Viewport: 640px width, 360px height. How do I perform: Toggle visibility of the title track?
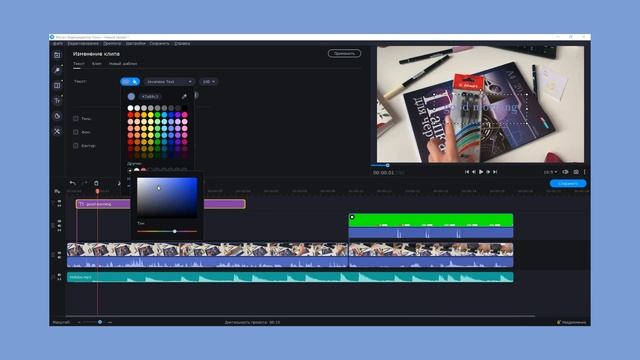[x=60, y=201]
